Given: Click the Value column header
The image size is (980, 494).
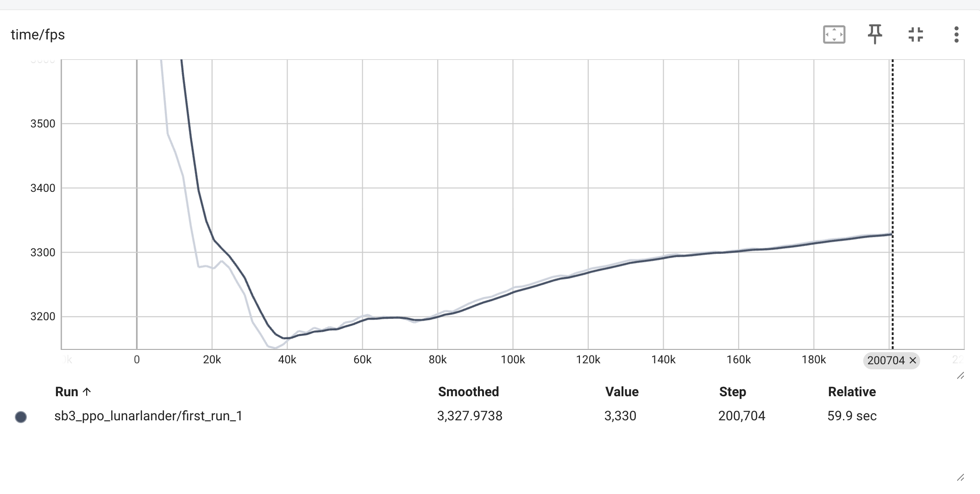Looking at the screenshot, I should tap(622, 392).
